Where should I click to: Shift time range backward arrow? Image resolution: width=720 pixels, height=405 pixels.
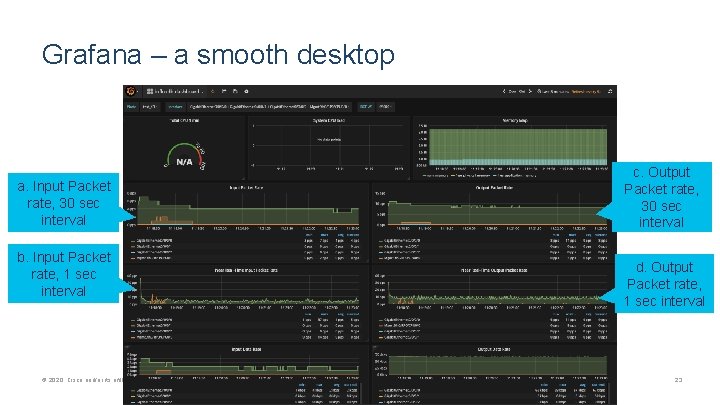pos(504,91)
